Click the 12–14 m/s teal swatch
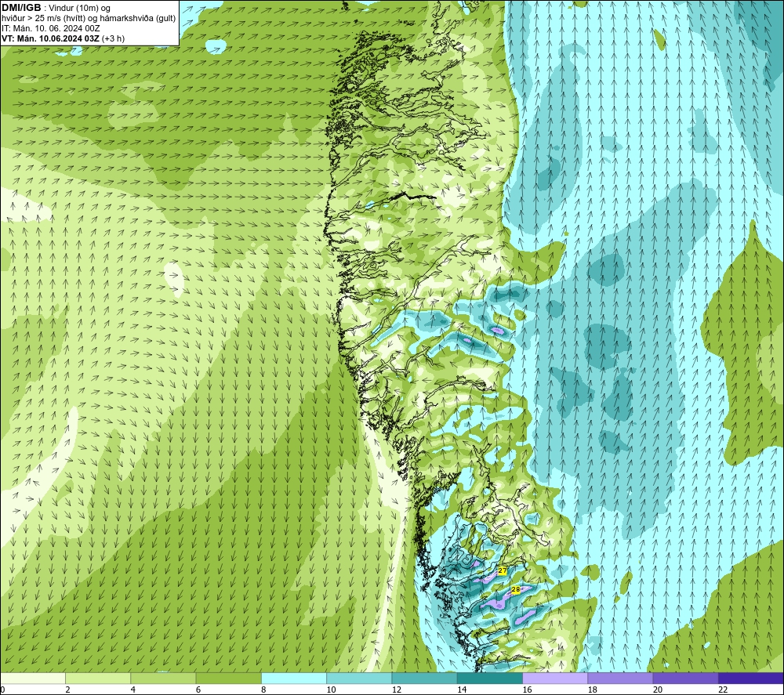Viewport: 784px width, 695px height. click(424, 679)
